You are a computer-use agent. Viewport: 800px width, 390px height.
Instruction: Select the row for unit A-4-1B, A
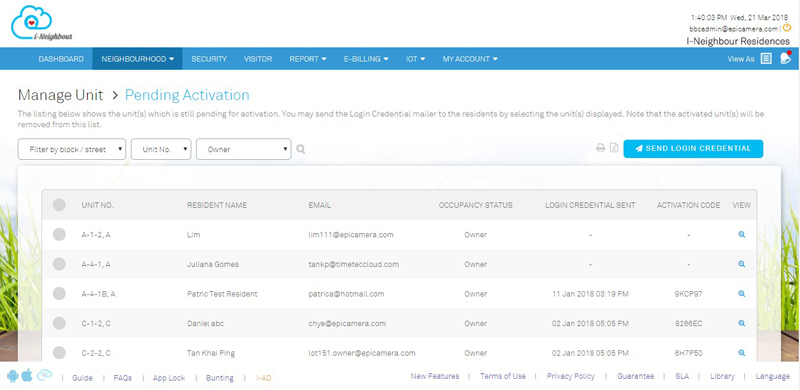[59, 294]
